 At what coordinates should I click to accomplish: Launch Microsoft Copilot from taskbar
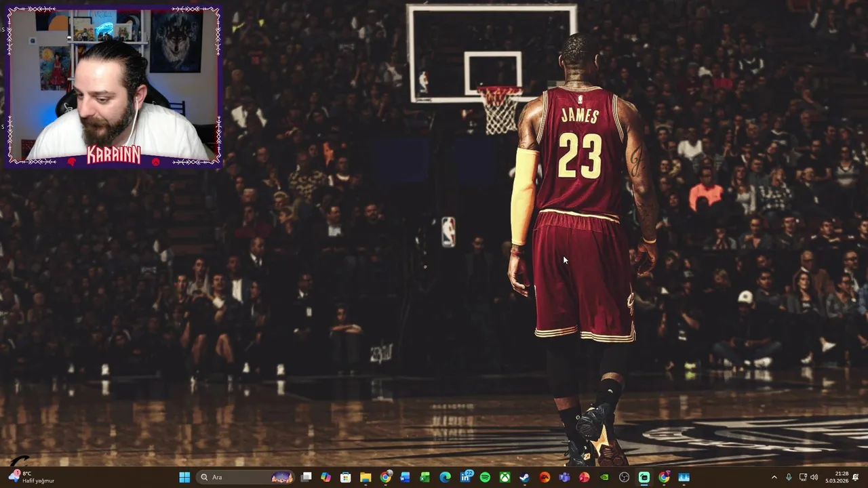[326, 477]
